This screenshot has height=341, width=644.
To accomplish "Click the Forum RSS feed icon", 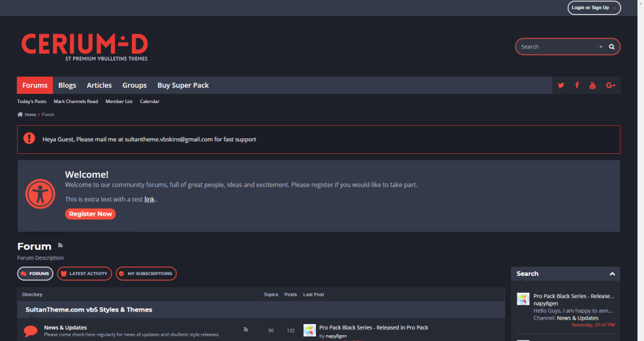I will click(x=61, y=245).
